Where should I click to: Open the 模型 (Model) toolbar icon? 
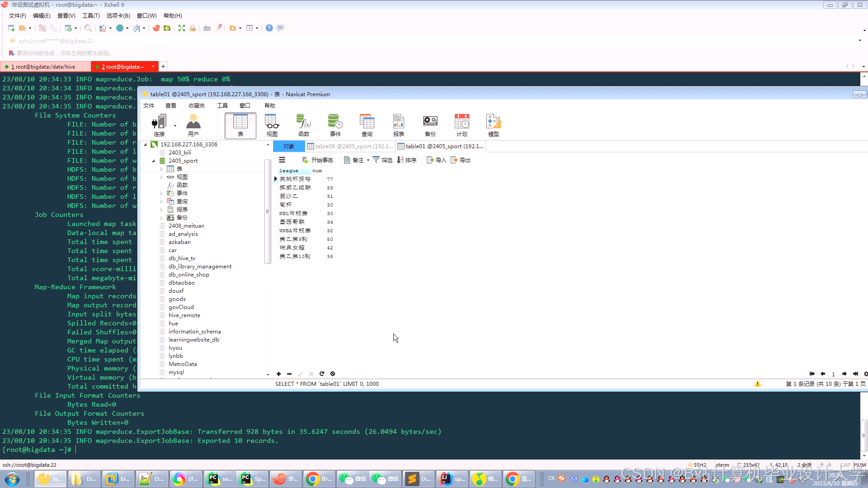coord(493,125)
